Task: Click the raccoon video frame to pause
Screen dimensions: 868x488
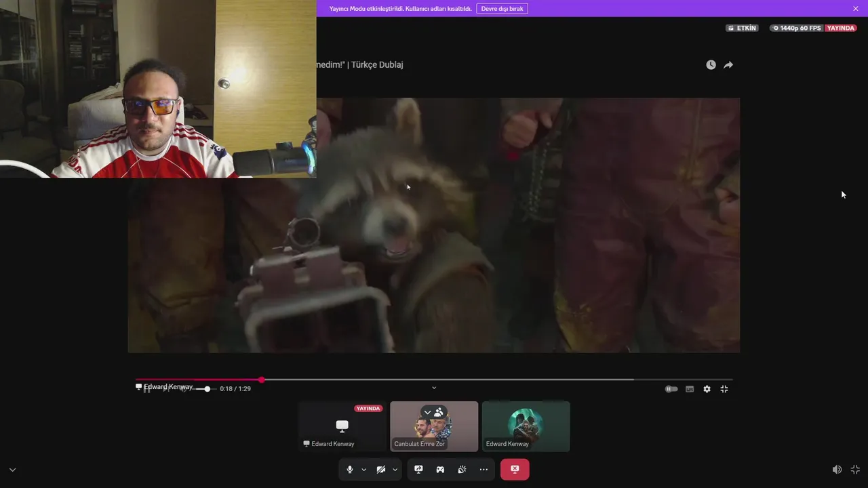Action: coord(434,225)
